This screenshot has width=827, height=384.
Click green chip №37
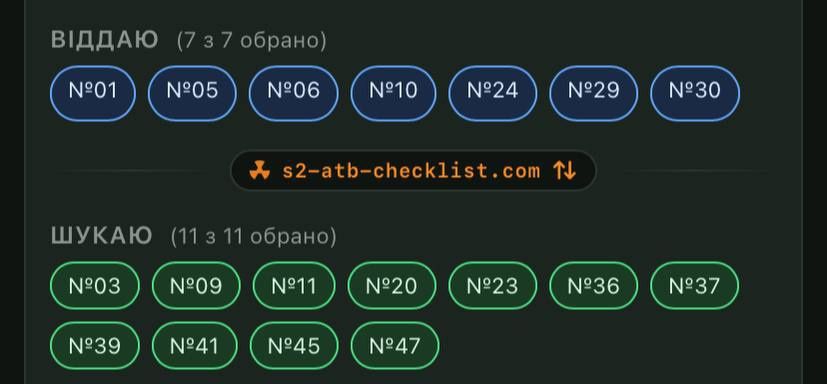[x=695, y=286]
